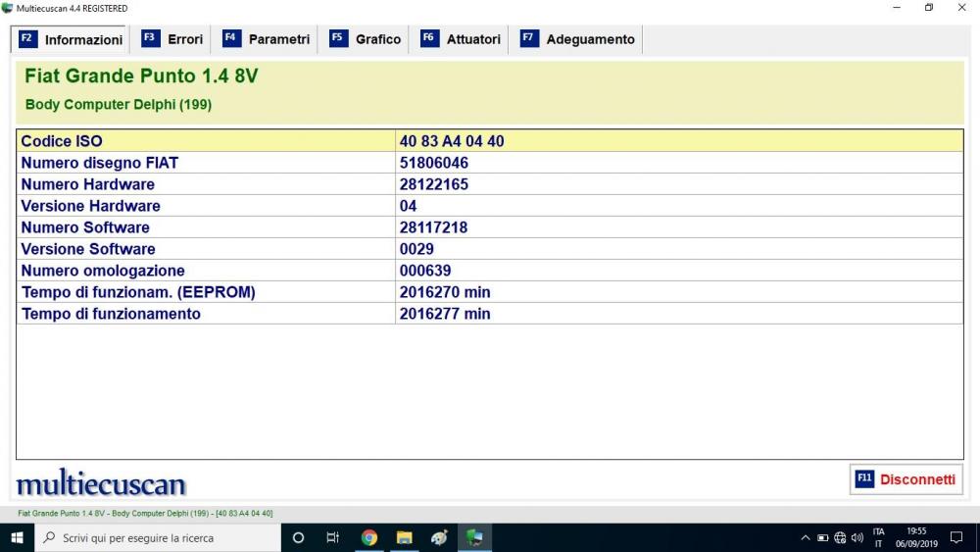Click the Windows taskbar search box
Image resolution: width=980 pixels, height=552 pixels.
pos(157,537)
